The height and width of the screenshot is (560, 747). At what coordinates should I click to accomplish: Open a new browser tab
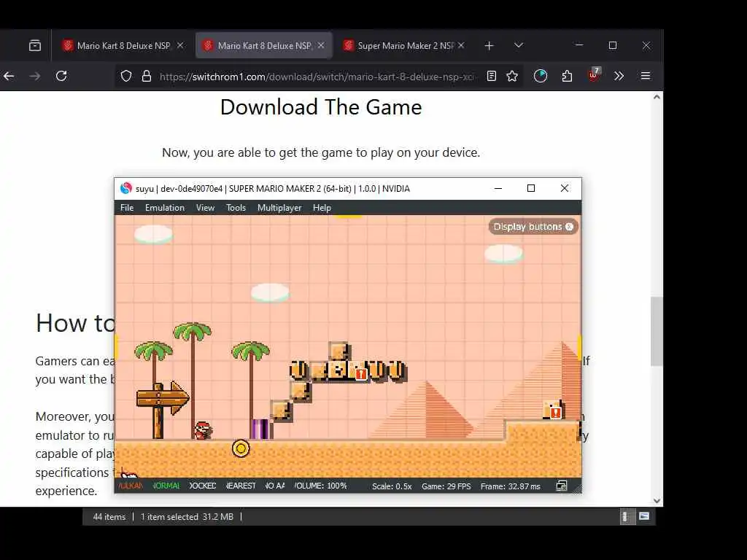pyautogui.click(x=489, y=46)
